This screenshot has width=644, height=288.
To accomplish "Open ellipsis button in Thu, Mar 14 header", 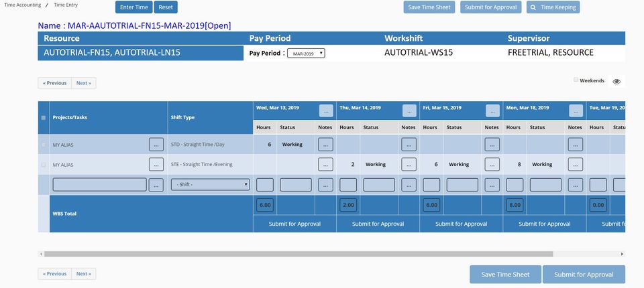I will pos(409,111).
